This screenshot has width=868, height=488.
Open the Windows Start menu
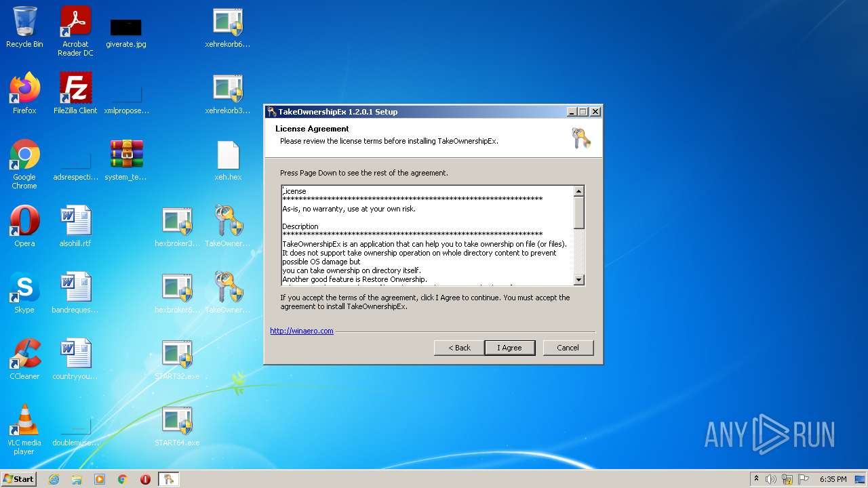coord(18,479)
